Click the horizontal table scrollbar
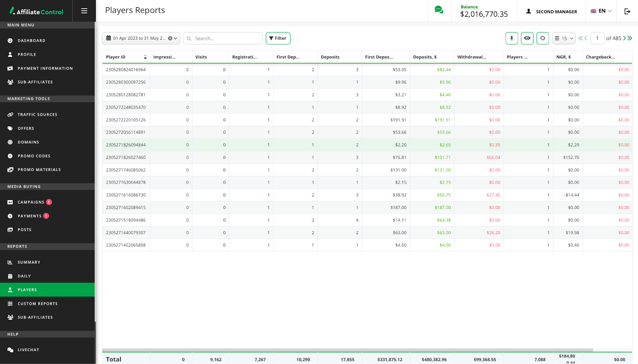The width and height of the screenshot is (638, 364). point(347,350)
